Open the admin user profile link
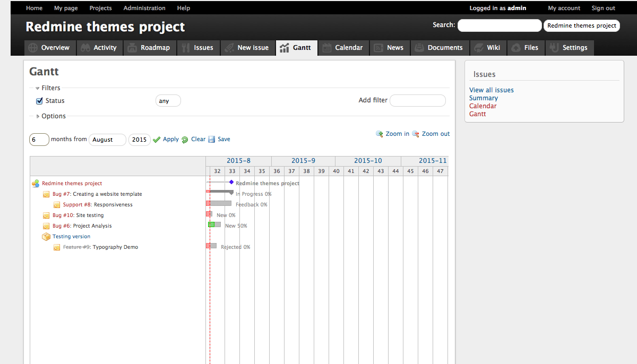637x364 pixels. point(517,8)
